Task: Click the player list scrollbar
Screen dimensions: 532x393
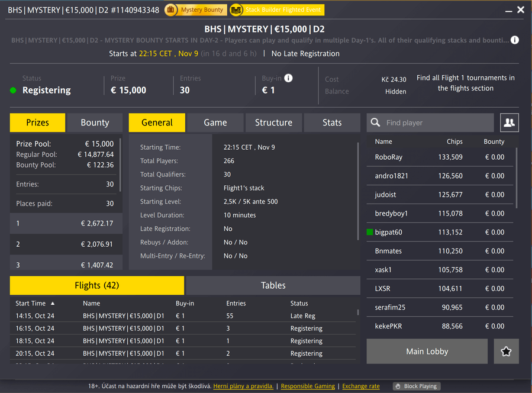Action: (517, 178)
